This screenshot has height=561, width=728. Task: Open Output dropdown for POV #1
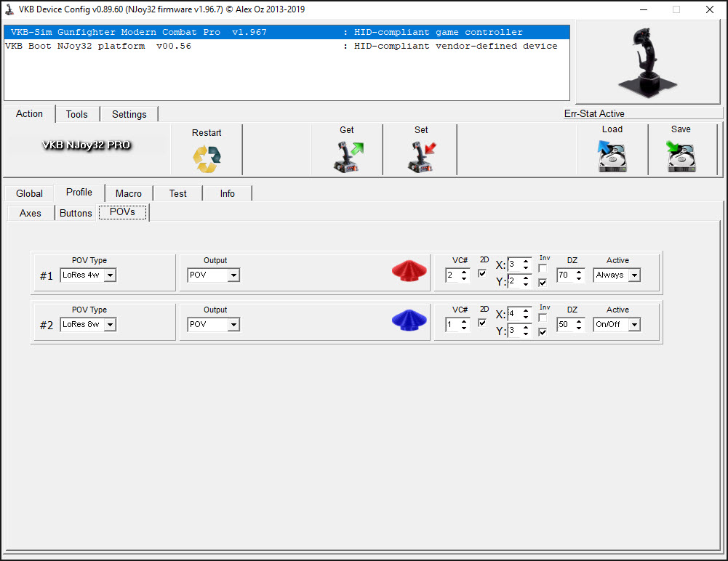(214, 275)
